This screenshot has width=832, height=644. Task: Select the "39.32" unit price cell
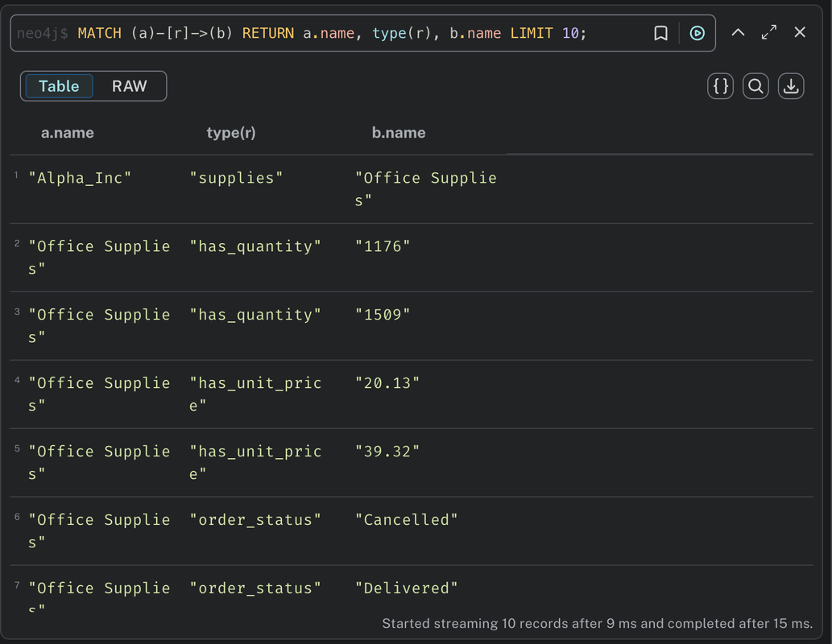[x=387, y=451]
